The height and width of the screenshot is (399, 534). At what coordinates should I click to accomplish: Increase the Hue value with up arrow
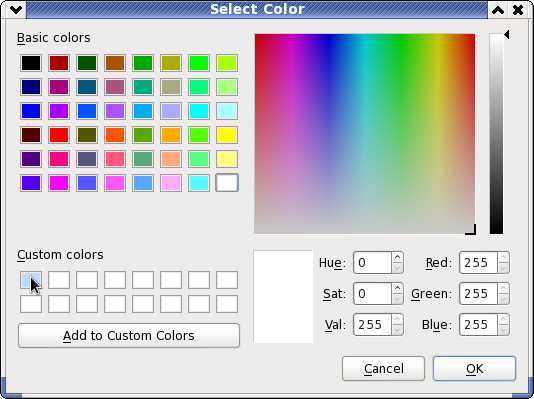pyautogui.click(x=397, y=257)
